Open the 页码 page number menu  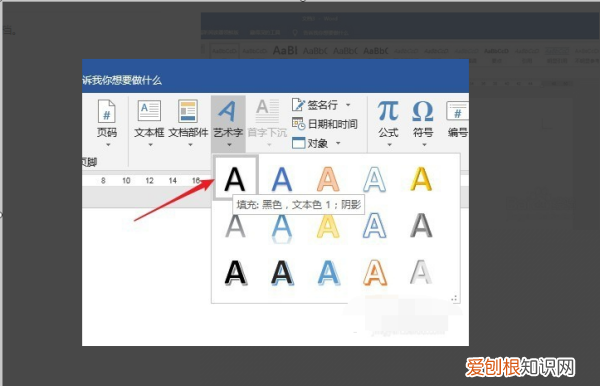tap(107, 122)
